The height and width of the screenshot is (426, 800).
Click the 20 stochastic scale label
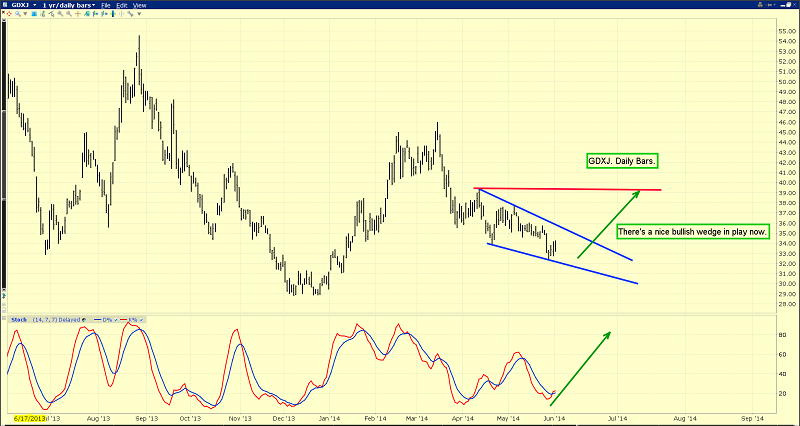point(782,393)
